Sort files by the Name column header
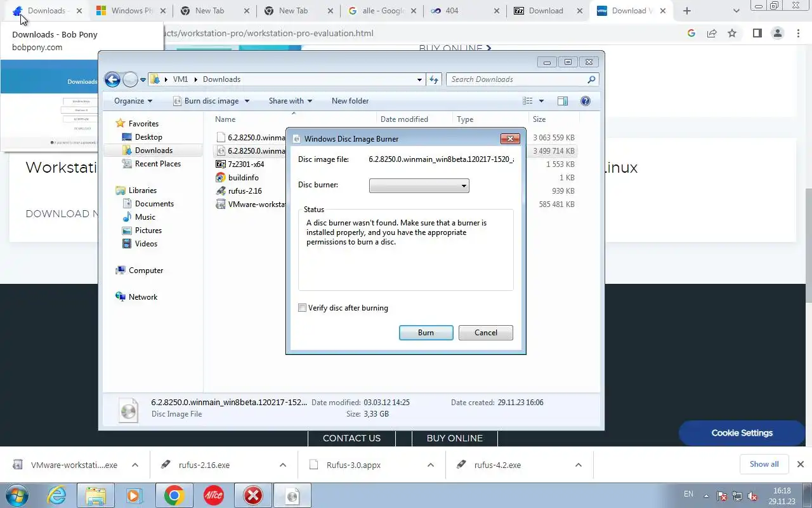 tap(225, 119)
